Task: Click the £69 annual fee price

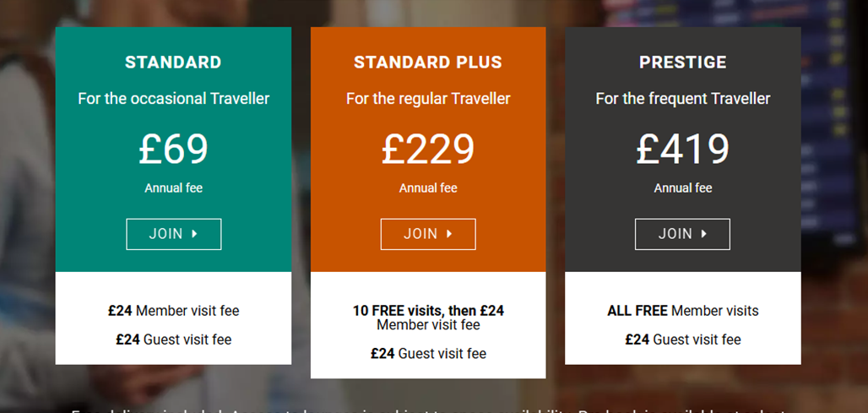Action: (173, 149)
